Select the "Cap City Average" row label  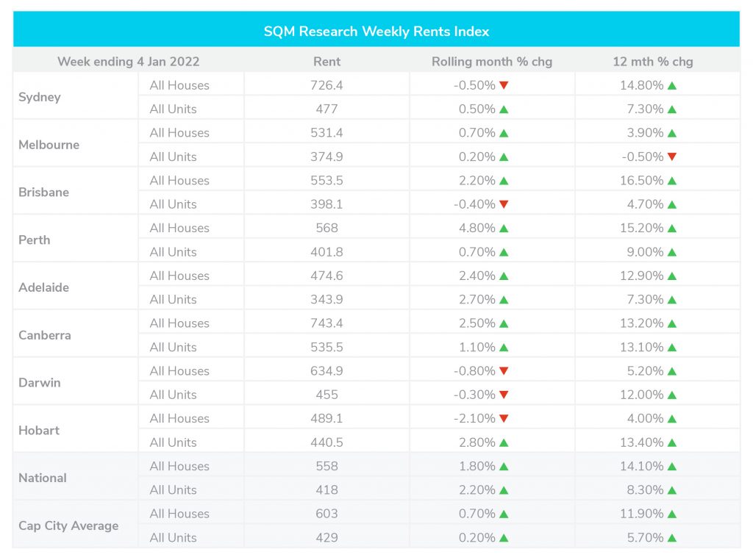tap(68, 526)
